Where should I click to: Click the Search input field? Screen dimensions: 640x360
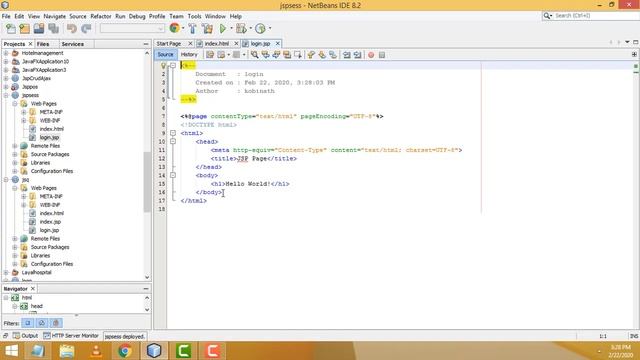click(596, 16)
